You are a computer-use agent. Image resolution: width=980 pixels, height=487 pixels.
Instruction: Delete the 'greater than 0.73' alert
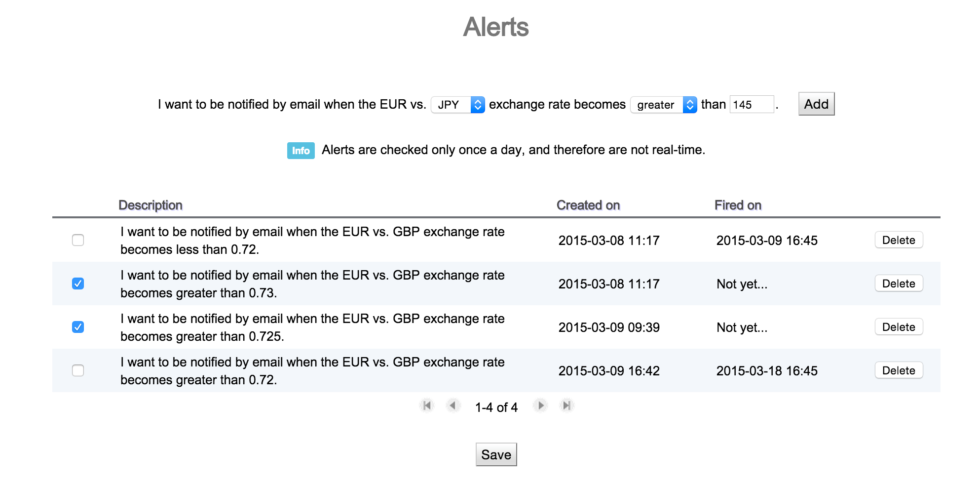point(899,284)
